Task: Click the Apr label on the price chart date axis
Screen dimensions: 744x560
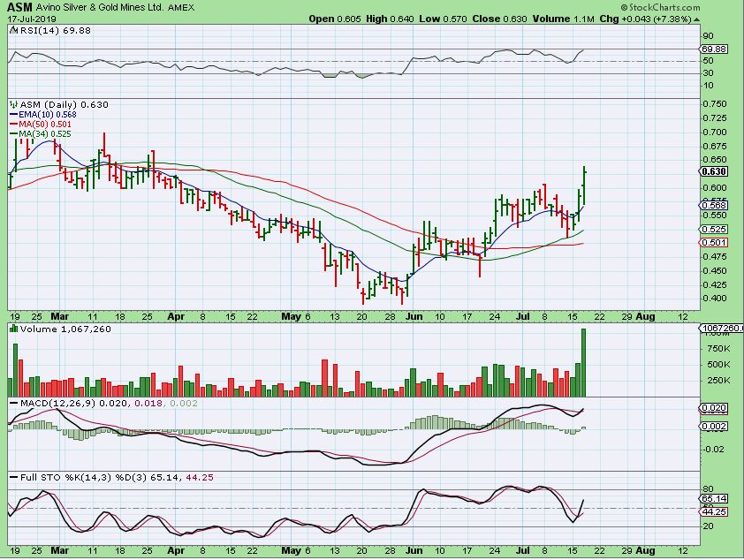Action: [x=176, y=316]
